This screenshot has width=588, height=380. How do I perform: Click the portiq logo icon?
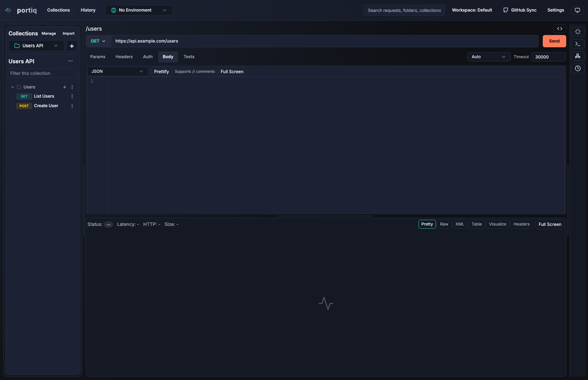(8, 10)
